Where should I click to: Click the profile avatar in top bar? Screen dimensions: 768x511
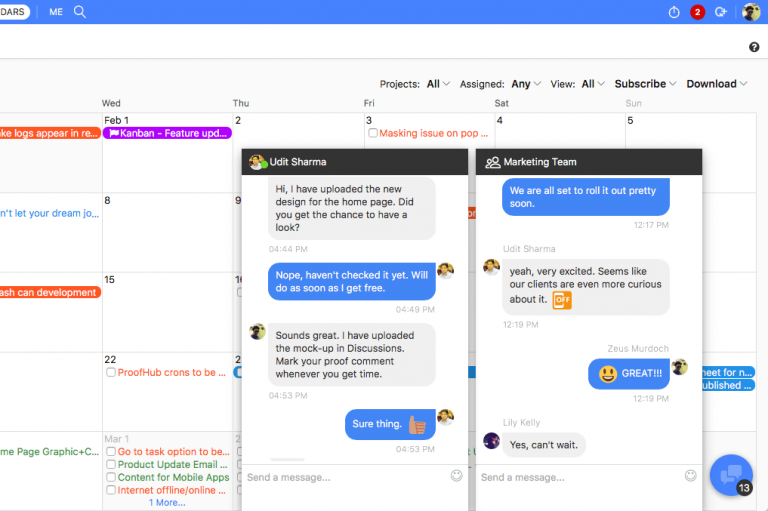pos(751,12)
